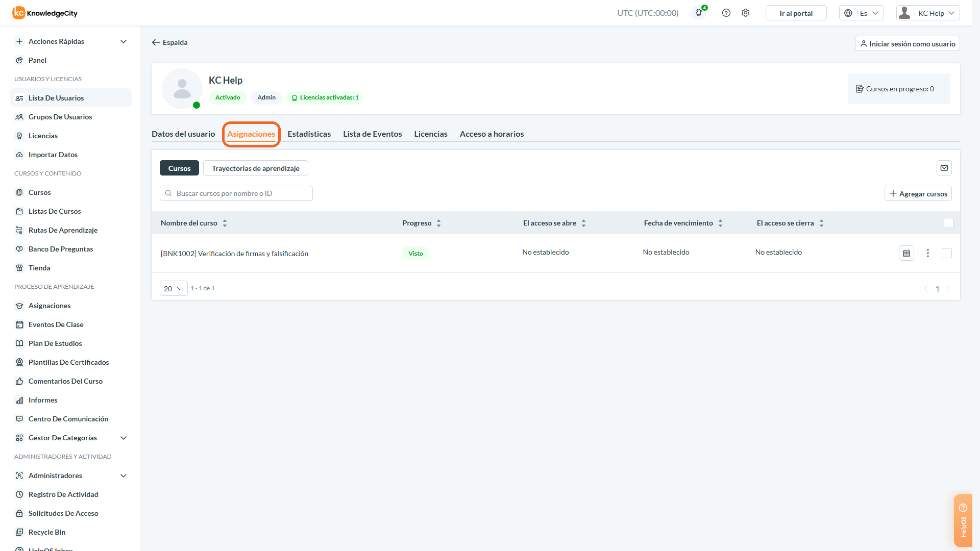Click the BNK1002 Verificación de firmas course name
The width and height of the screenshot is (980, 551).
coord(234,254)
